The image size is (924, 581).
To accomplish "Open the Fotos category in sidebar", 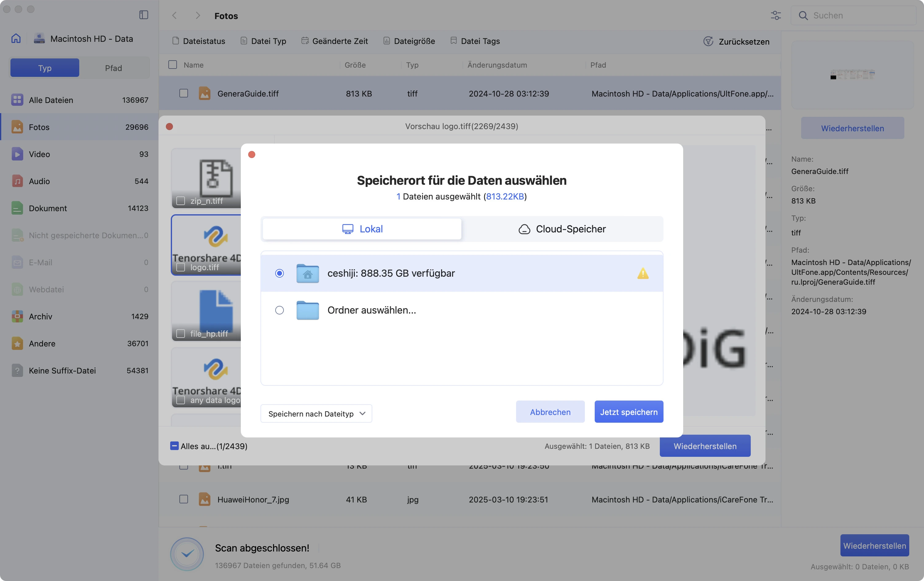I will tap(39, 127).
